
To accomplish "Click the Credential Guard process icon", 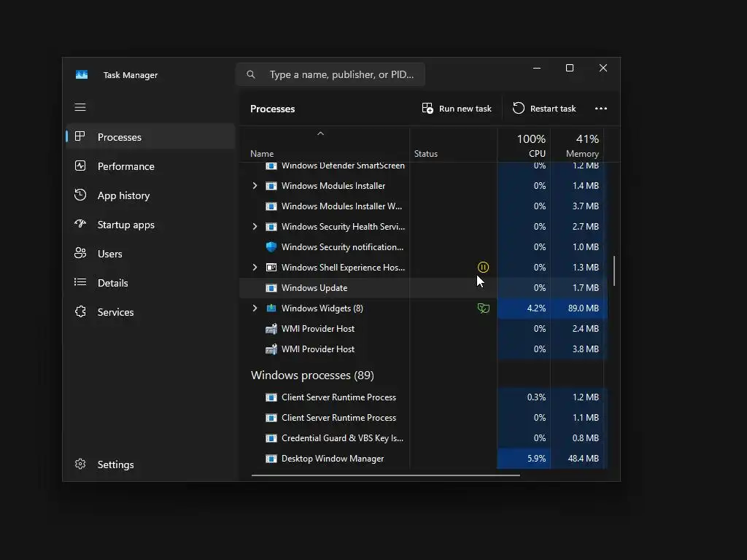I will [271, 438].
